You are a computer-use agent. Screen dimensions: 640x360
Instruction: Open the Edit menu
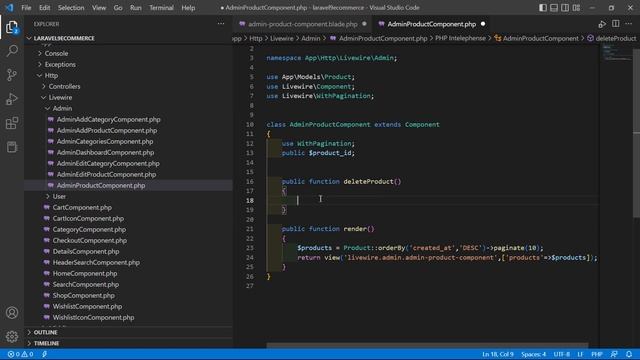(x=44, y=8)
